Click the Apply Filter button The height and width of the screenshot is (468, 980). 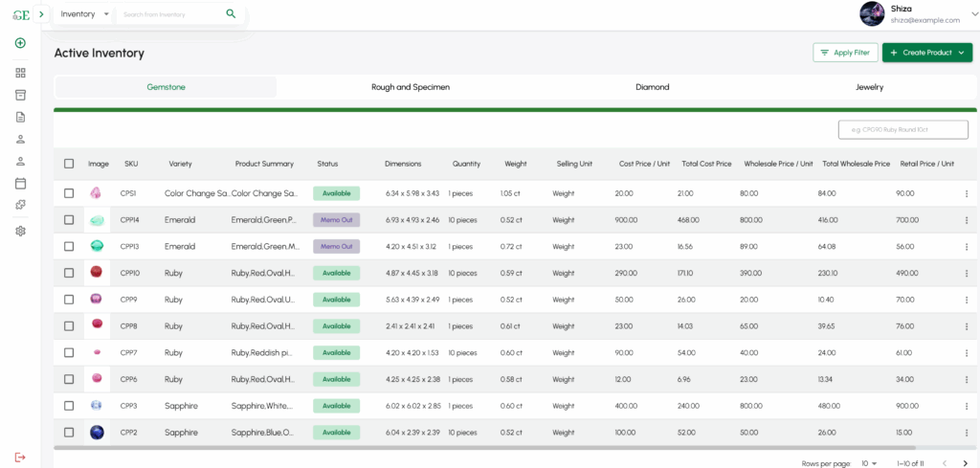click(844, 53)
